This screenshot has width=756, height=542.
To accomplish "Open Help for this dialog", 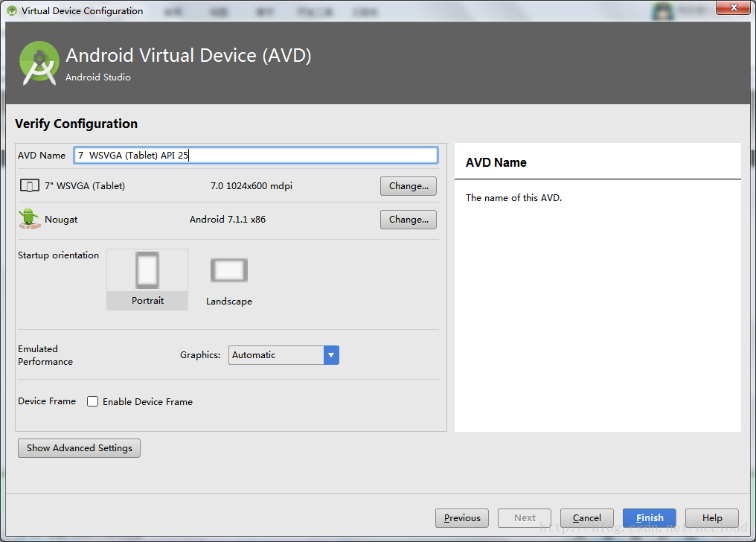I will coord(711,518).
